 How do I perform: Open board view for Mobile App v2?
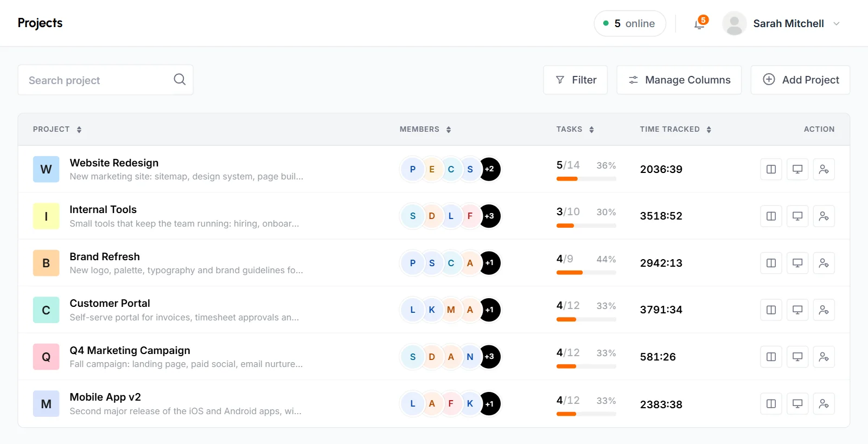771,403
